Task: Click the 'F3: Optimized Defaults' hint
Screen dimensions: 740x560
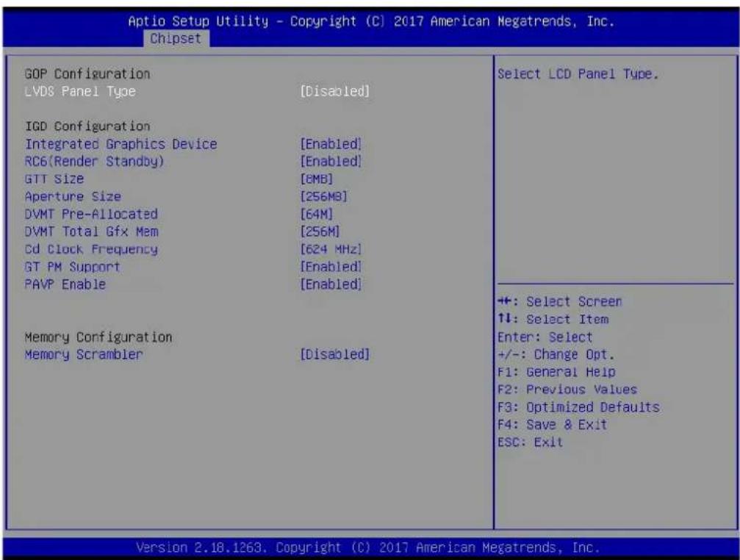Action: click(x=578, y=407)
